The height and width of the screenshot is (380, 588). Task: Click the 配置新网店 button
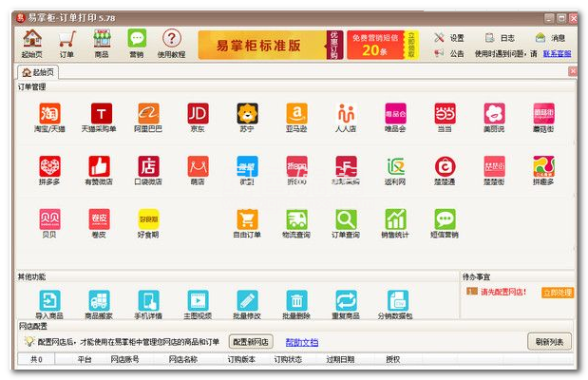coord(251,342)
